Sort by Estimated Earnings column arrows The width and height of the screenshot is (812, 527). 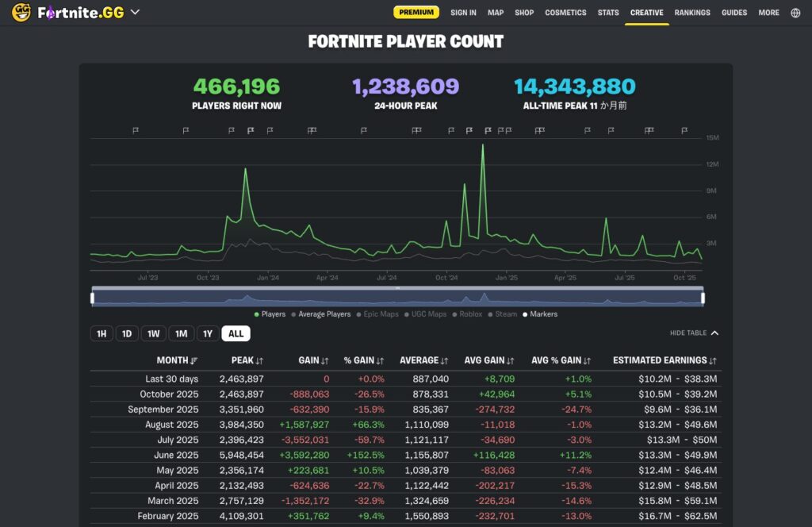[x=713, y=361]
